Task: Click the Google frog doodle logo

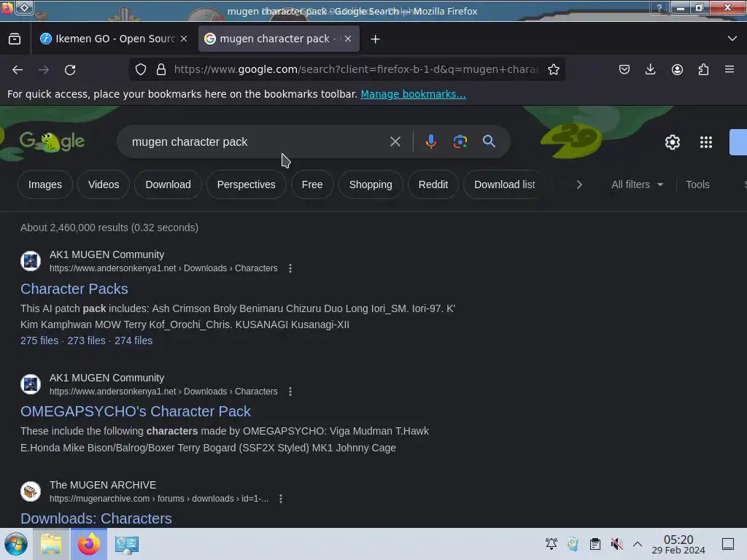Action: click(x=52, y=141)
